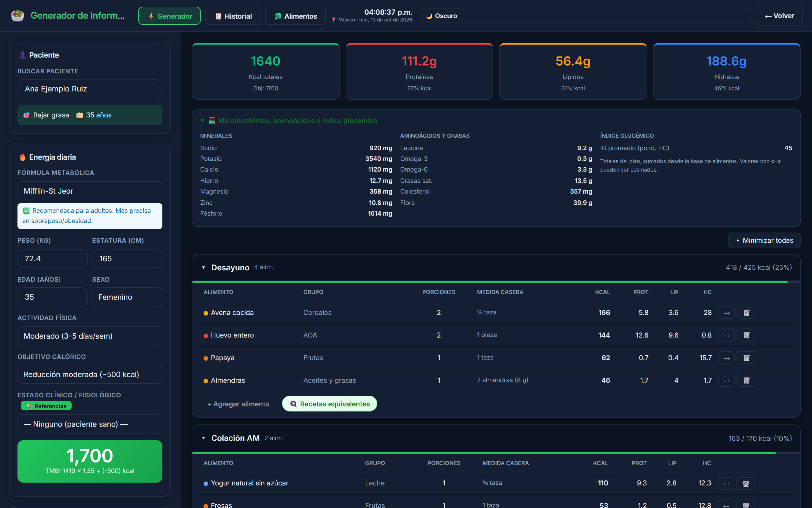Image resolution: width=812 pixels, height=508 pixels.
Task: Open the Alimentos tab
Action: [x=295, y=16]
